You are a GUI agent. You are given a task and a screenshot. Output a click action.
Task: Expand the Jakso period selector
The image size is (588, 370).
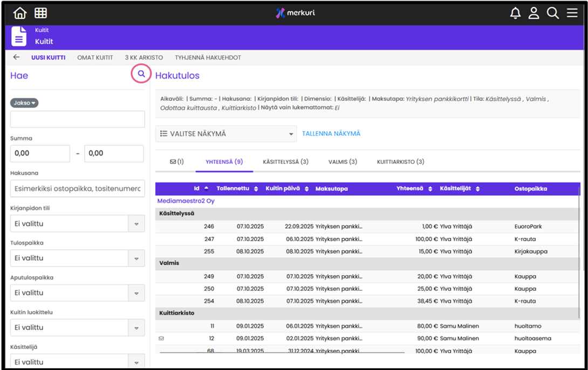coord(24,103)
